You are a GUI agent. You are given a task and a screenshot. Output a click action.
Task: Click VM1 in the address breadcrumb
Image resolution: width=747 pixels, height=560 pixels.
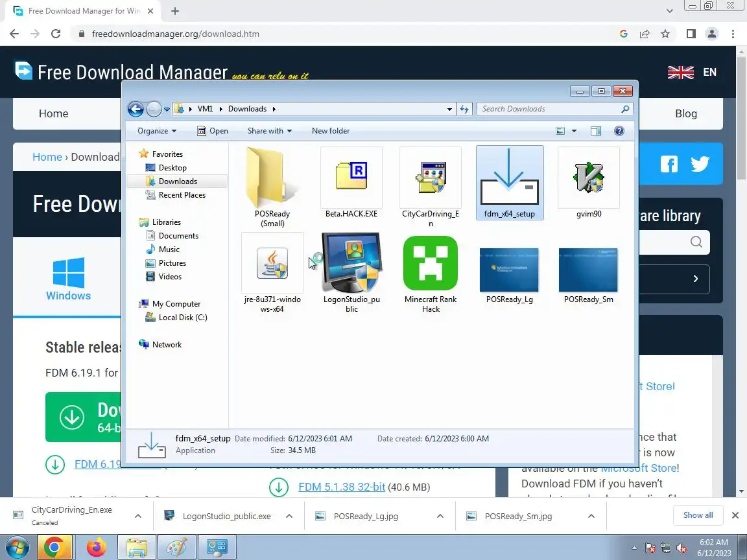pos(206,109)
